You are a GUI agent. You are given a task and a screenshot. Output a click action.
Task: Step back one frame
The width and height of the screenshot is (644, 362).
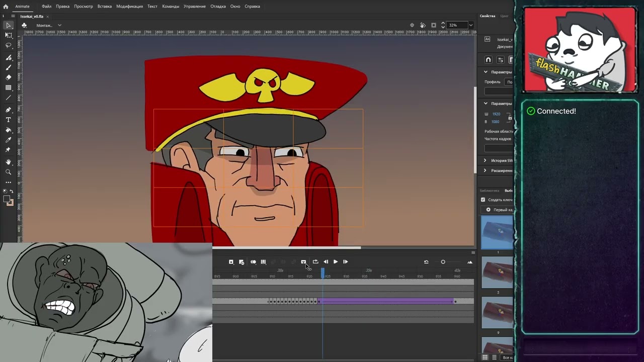[326, 262]
